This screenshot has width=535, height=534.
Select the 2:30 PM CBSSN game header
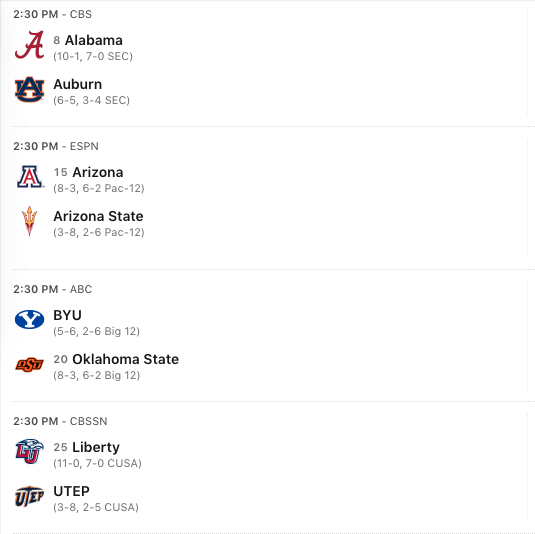click(x=60, y=421)
